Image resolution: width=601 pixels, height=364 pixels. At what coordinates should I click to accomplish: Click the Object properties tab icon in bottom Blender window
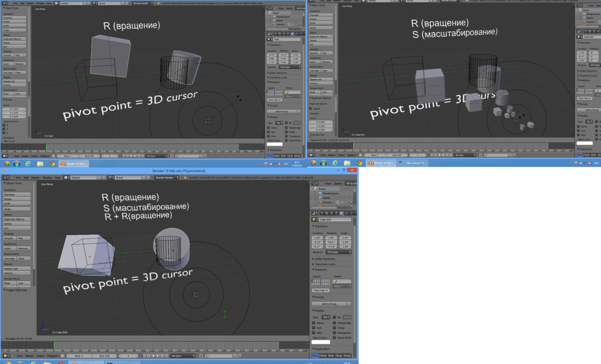click(342, 213)
